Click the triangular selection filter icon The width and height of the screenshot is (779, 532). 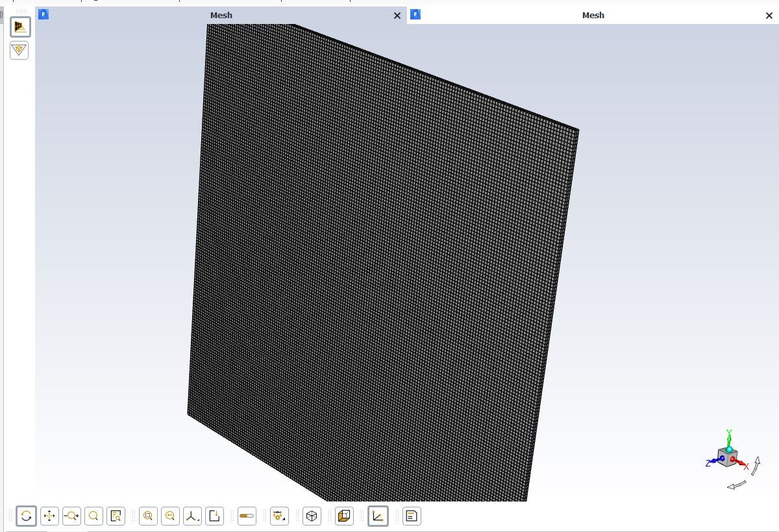click(19, 50)
